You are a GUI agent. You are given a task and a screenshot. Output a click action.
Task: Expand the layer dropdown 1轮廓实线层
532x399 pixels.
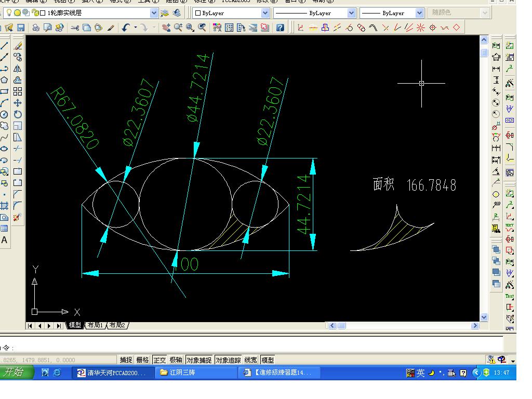(x=154, y=13)
